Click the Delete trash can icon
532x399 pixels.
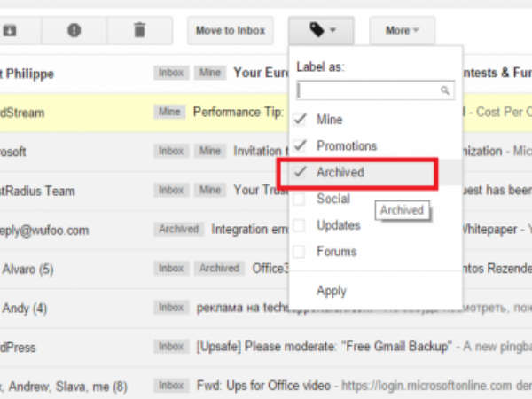(139, 30)
